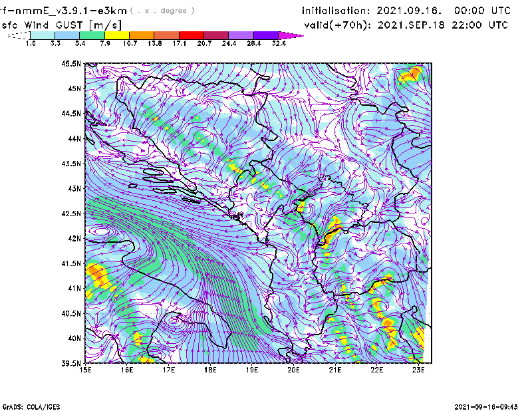Viewport: 532px width, 411px height.
Task: Click the 24.4 colorbar value
Action: (229, 43)
